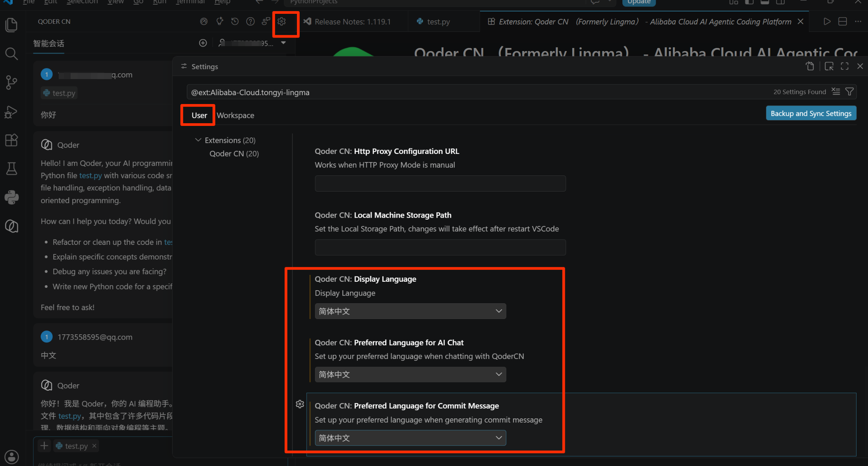Image resolution: width=868 pixels, height=466 pixels.
Task: Open the Accounts menu in the activity bar
Action: [x=12, y=457]
